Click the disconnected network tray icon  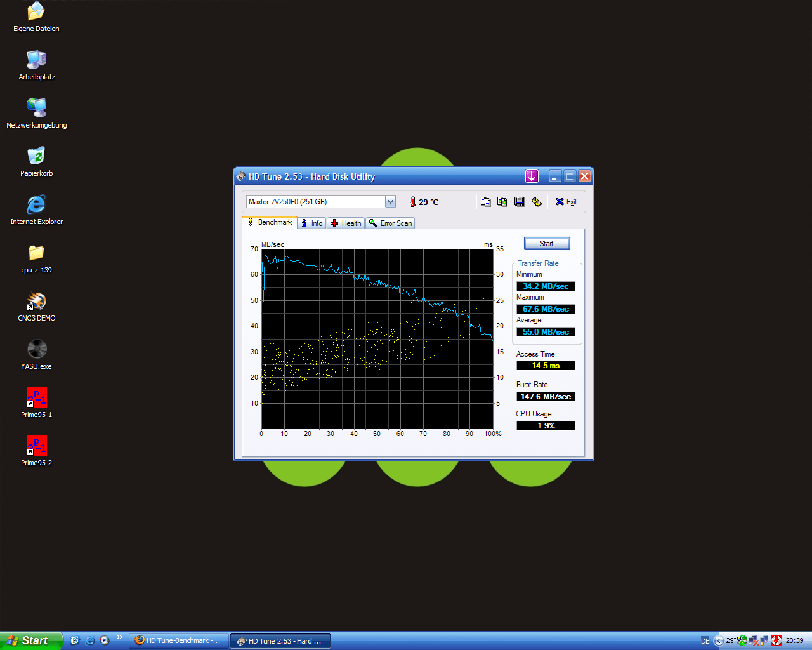pos(754,641)
